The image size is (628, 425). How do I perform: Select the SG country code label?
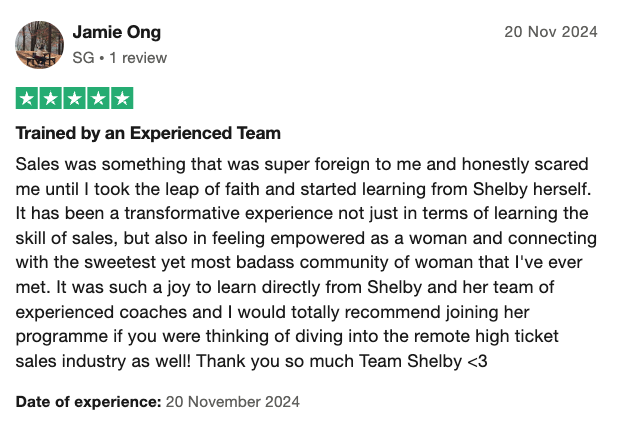click(x=83, y=58)
